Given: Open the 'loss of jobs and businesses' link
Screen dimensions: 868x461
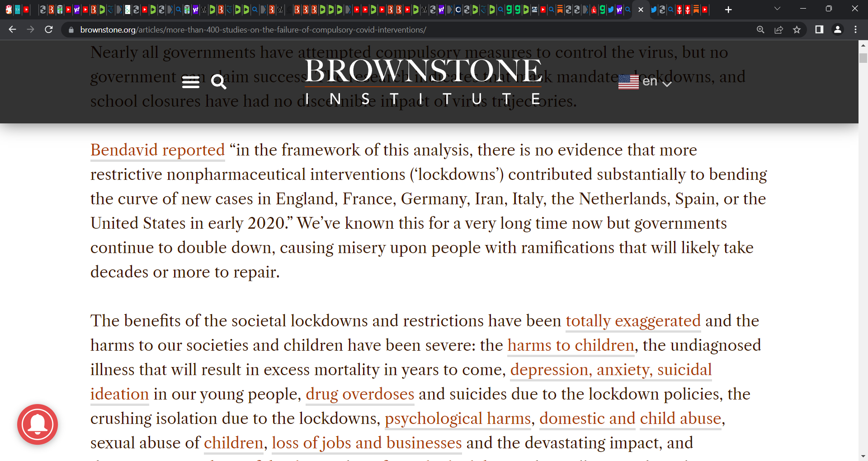Looking at the screenshot, I should click(367, 443).
